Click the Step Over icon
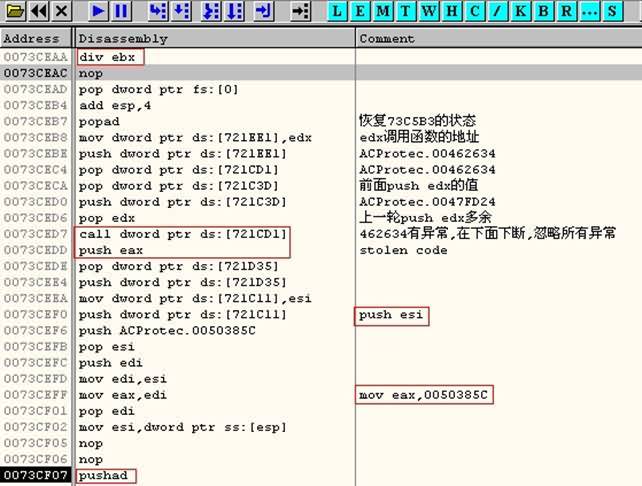The height and width of the screenshot is (486, 642). pyautogui.click(x=182, y=11)
